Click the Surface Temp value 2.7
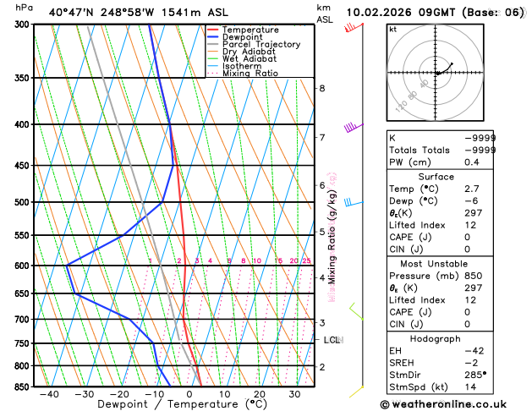The image size is (532, 411). pyautogui.click(x=472, y=189)
